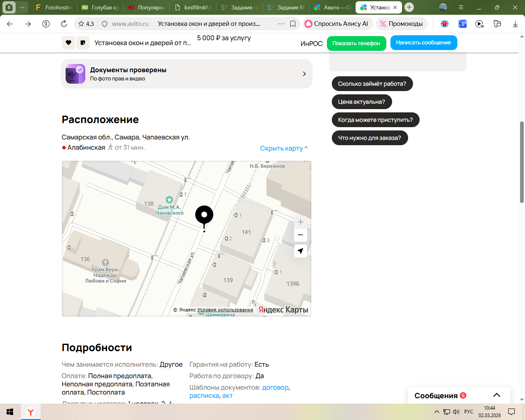
Task: Open Windows Start menu
Action: pyautogui.click(x=10, y=412)
